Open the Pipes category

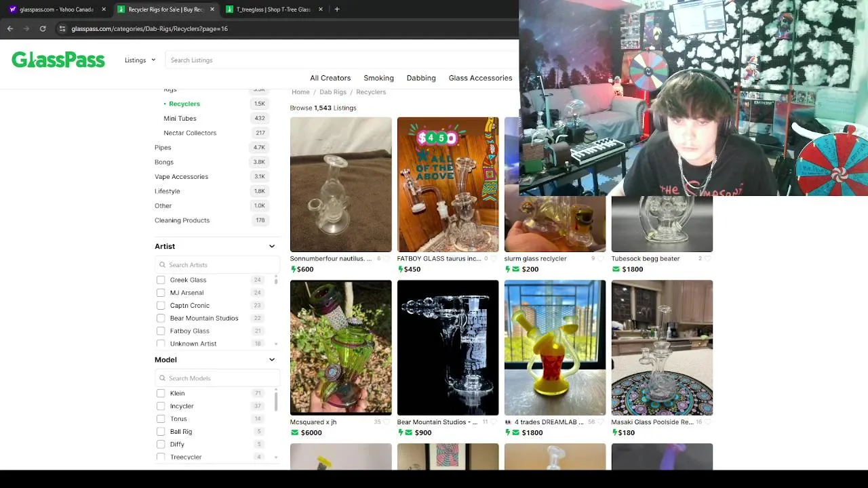tap(163, 148)
